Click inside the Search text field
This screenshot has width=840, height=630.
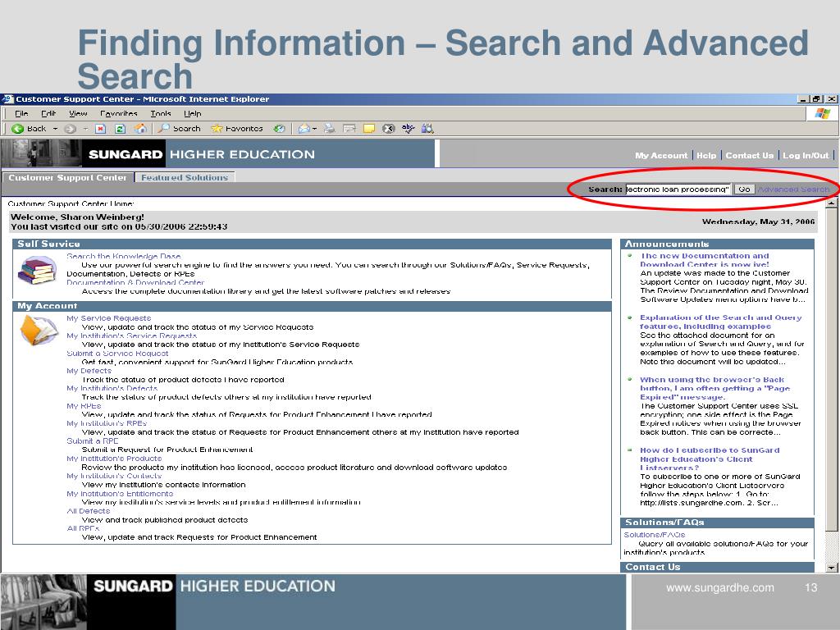point(678,189)
